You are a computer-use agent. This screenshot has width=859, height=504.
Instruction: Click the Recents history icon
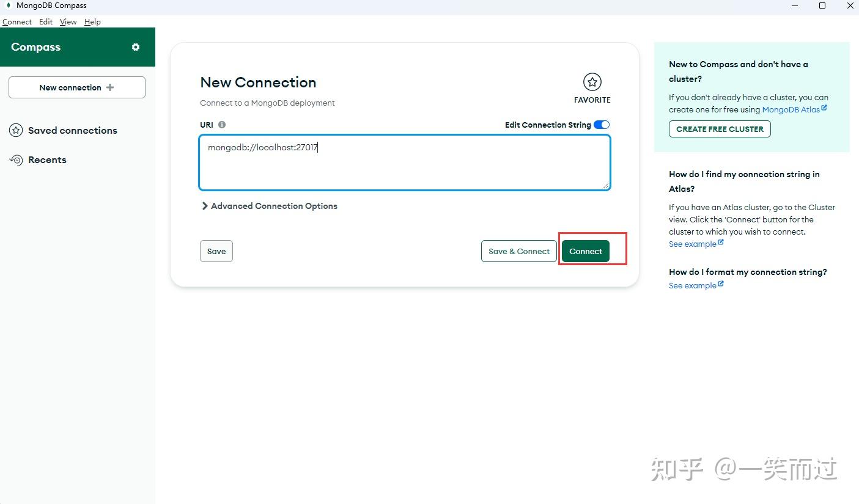point(16,159)
